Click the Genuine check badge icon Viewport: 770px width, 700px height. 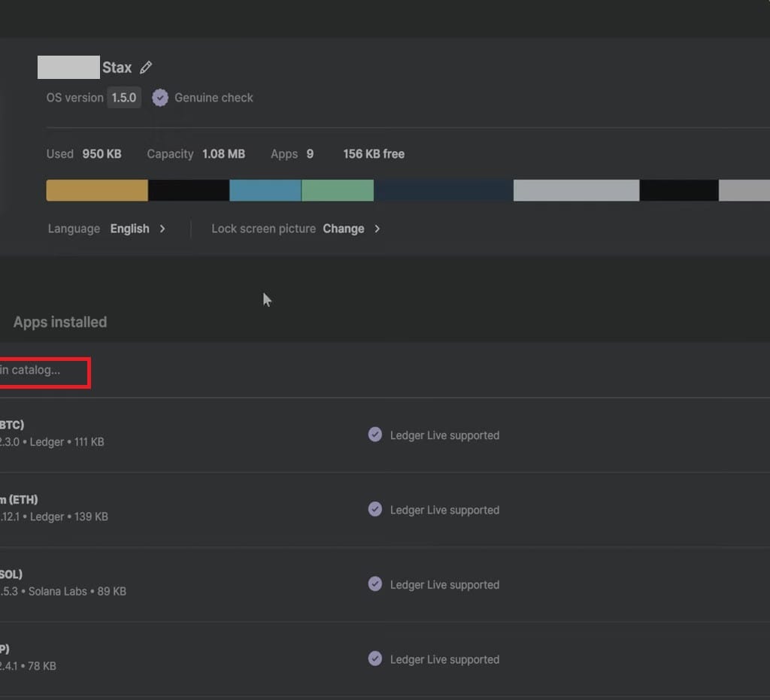[160, 98]
